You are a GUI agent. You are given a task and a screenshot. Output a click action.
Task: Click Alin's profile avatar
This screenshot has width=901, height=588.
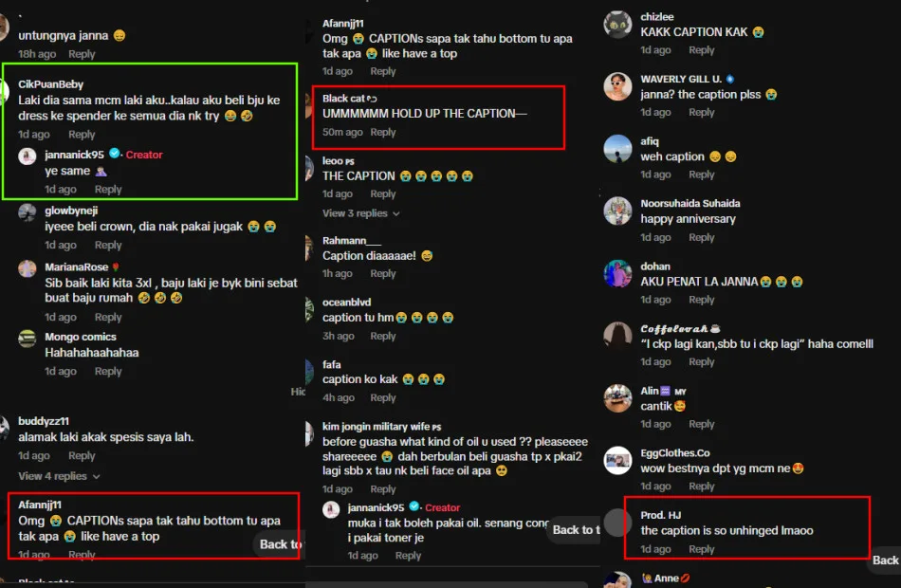point(617,398)
